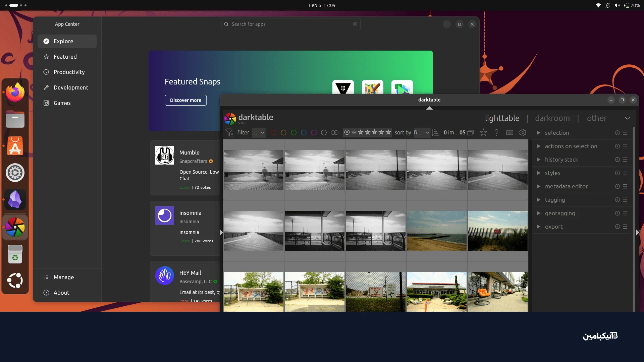Set the star rating filter to five stars
Screen dimensions: 644x362
(388, 132)
